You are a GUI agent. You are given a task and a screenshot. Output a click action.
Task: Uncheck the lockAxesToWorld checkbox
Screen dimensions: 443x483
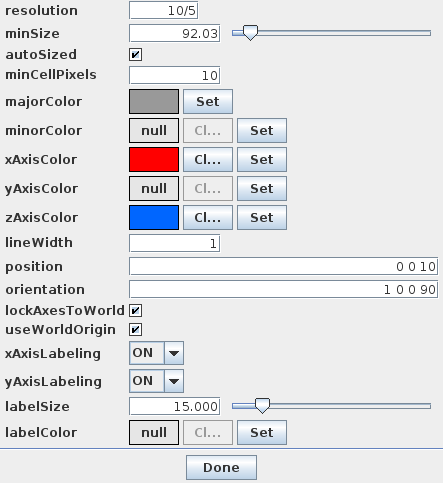(x=135, y=311)
